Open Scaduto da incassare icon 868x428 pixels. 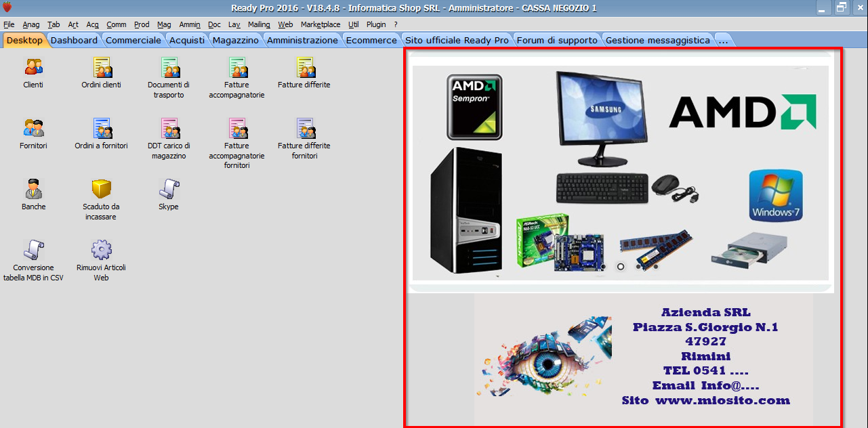pyautogui.click(x=101, y=189)
